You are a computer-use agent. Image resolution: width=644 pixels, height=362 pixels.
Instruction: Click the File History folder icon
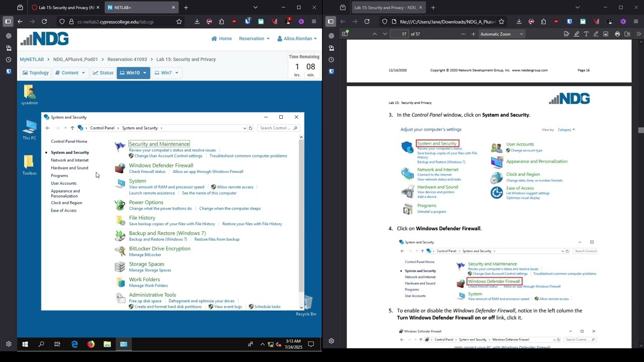click(120, 220)
